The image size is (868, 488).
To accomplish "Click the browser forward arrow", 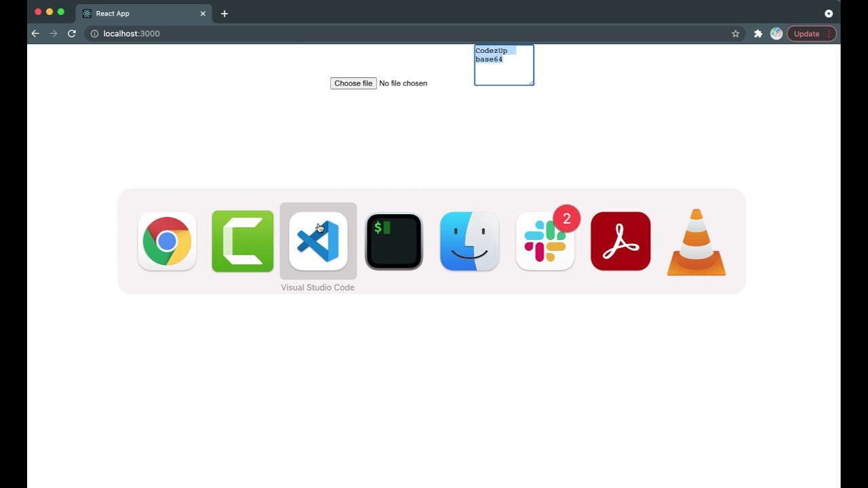I will tap(54, 33).
